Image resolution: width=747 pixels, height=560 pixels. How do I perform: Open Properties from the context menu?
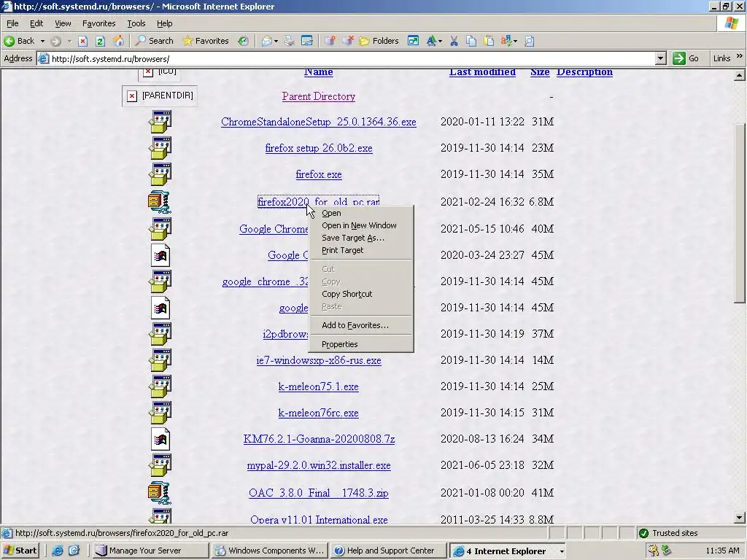coord(361,344)
